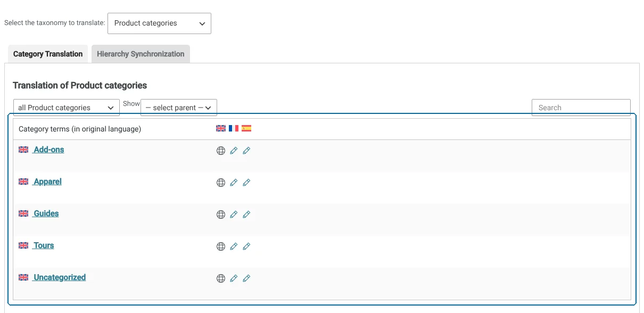This screenshot has height=313, width=644.
Task: Open the Uncategorized category link
Action: 59,277
